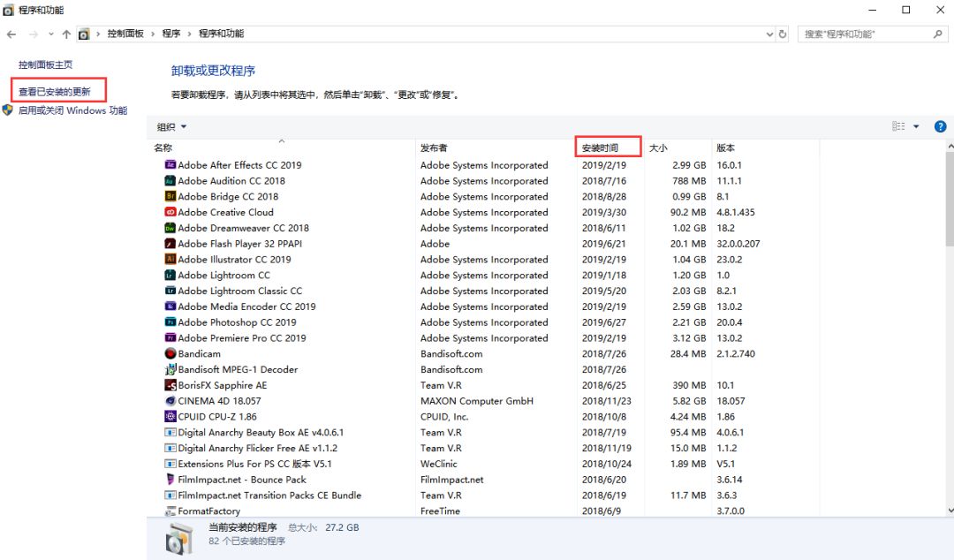
Task: Click the Adobe Lightroom Classic CC icon
Action: pos(170,291)
